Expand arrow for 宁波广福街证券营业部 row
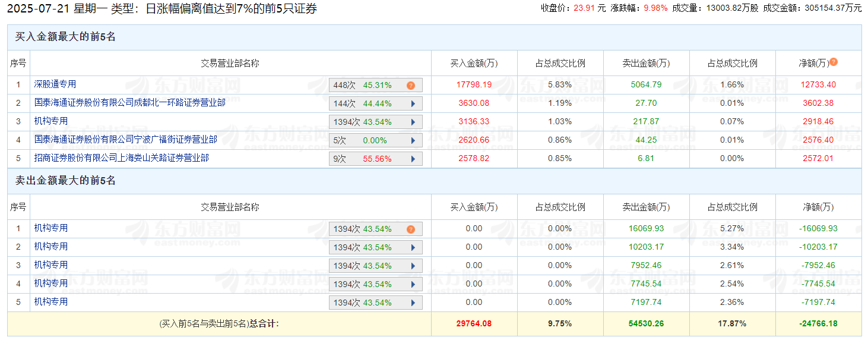The height and width of the screenshot is (340, 868). tap(413, 140)
